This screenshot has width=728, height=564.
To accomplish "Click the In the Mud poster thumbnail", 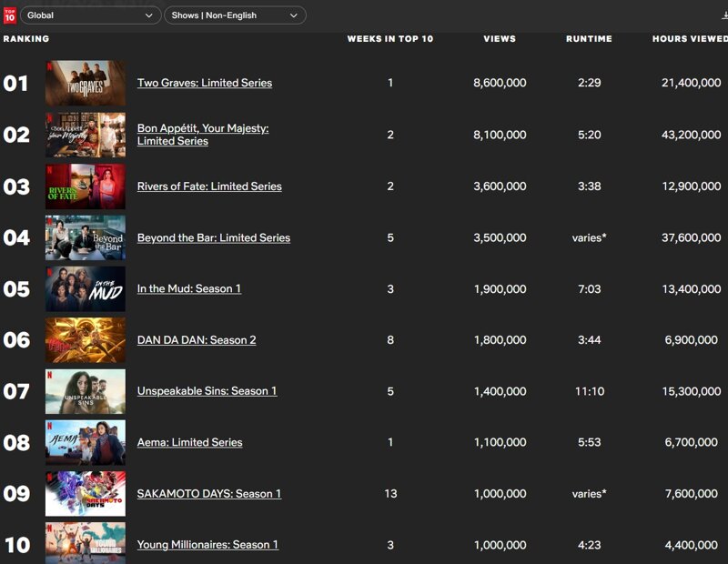I will pyautogui.click(x=86, y=288).
